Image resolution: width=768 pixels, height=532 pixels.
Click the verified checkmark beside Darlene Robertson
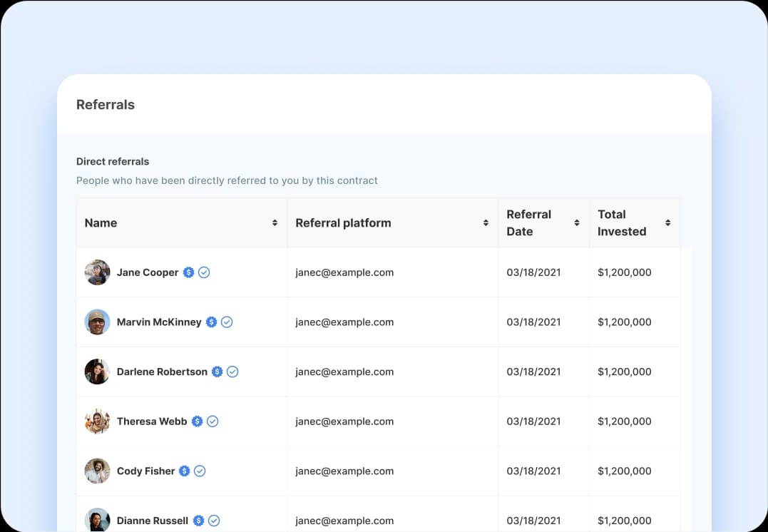click(232, 372)
